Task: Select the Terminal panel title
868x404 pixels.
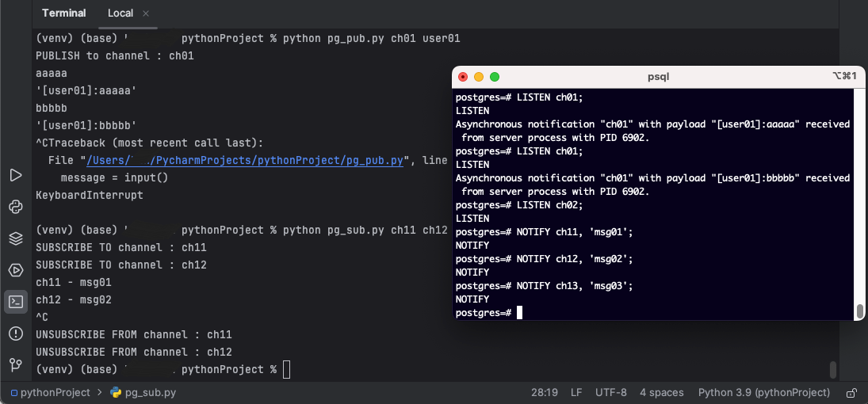Action: (64, 13)
